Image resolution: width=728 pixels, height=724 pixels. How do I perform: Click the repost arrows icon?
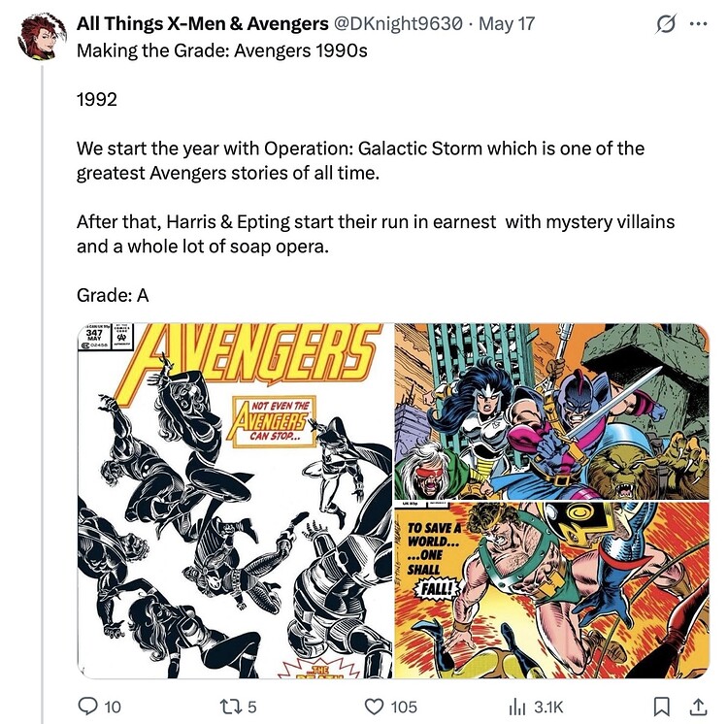coord(230,707)
